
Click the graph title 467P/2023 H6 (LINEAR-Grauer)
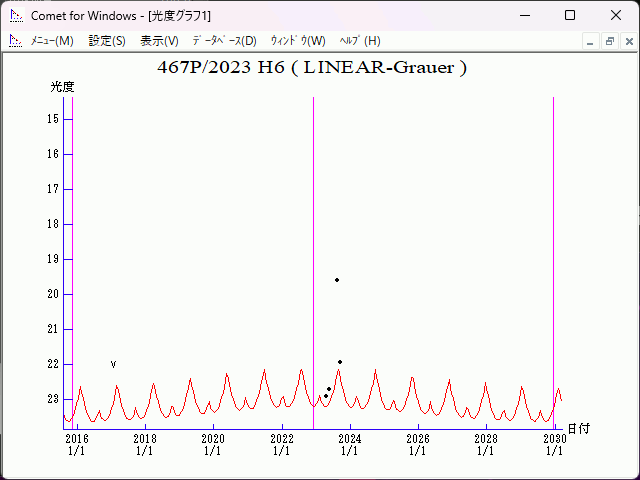click(312, 68)
